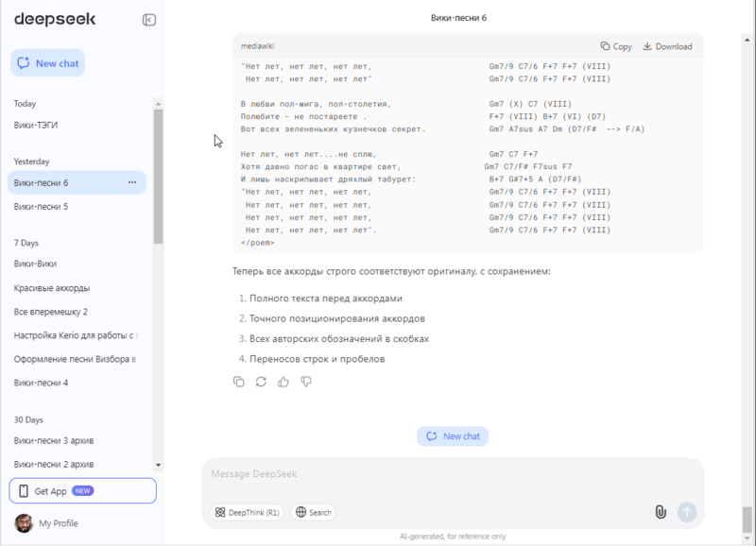Click the line 'Точного позиционирования аккордов'
This screenshot has width=756, height=546.
pos(337,318)
